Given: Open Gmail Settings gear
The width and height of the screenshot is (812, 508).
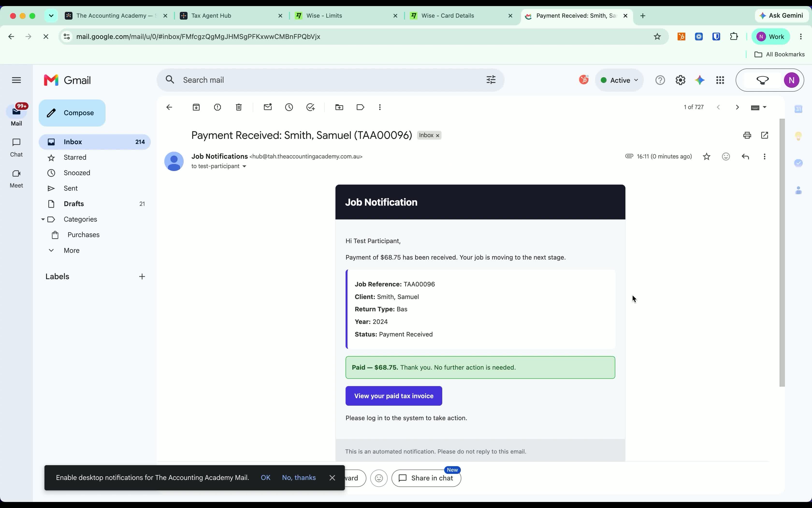Looking at the screenshot, I should pos(680,80).
